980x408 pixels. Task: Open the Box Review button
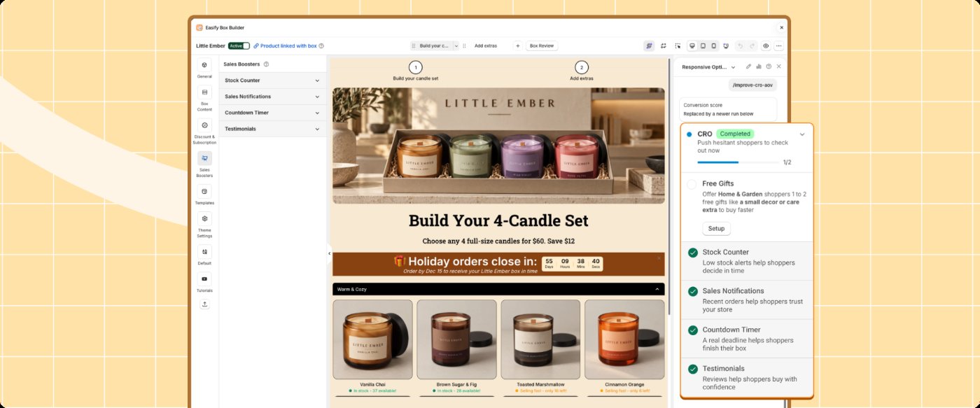click(x=542, y=45)
